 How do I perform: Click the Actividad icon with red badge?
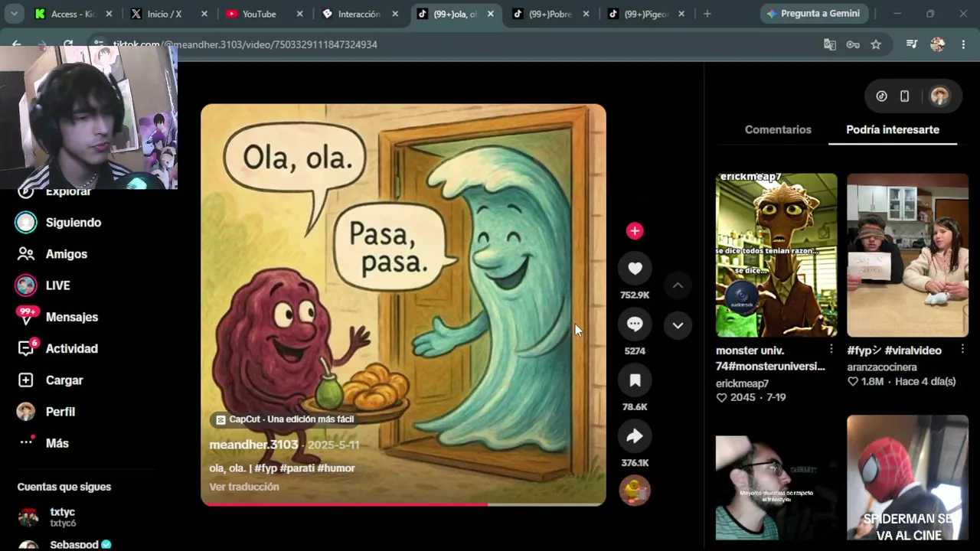tap(27, 347)
